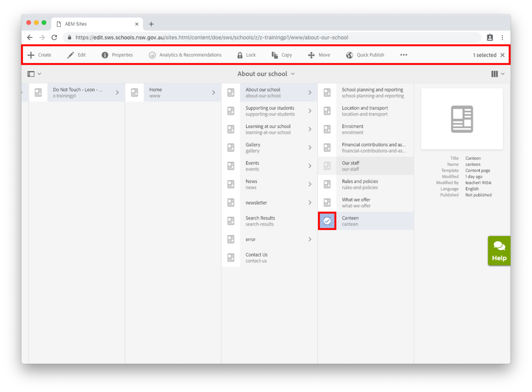Select the Enrolment page row text
Image resolution: width=532 pixels, height=392 pixels.
(352, 129)
